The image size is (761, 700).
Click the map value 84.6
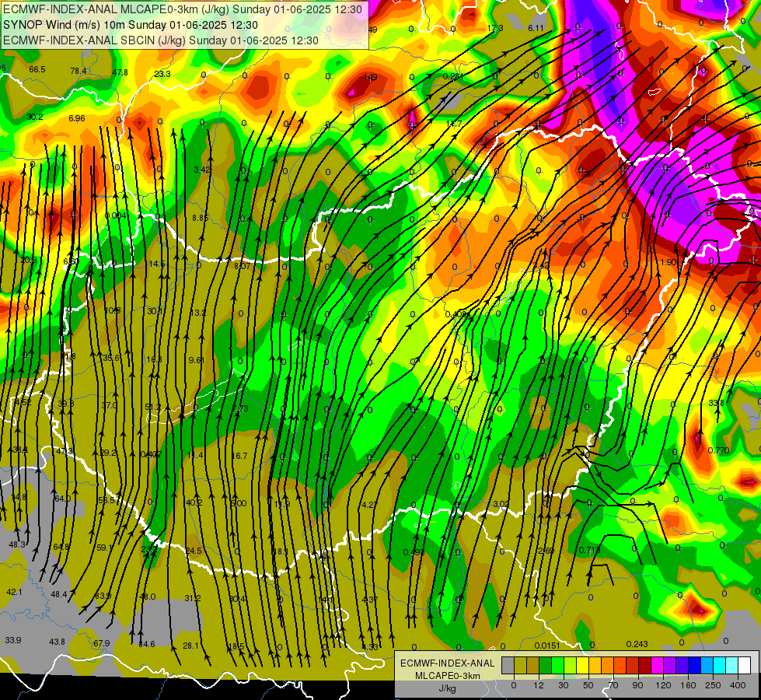[147, 644]
